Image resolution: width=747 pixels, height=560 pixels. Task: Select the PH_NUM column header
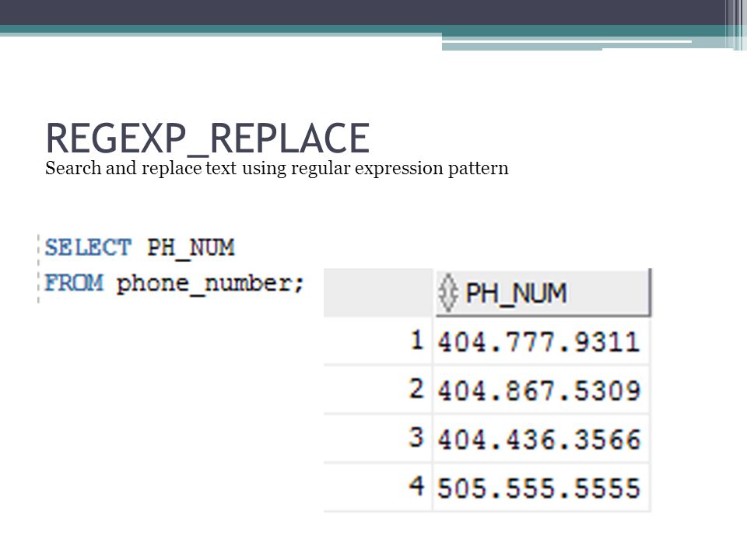[x=542, y=292]
